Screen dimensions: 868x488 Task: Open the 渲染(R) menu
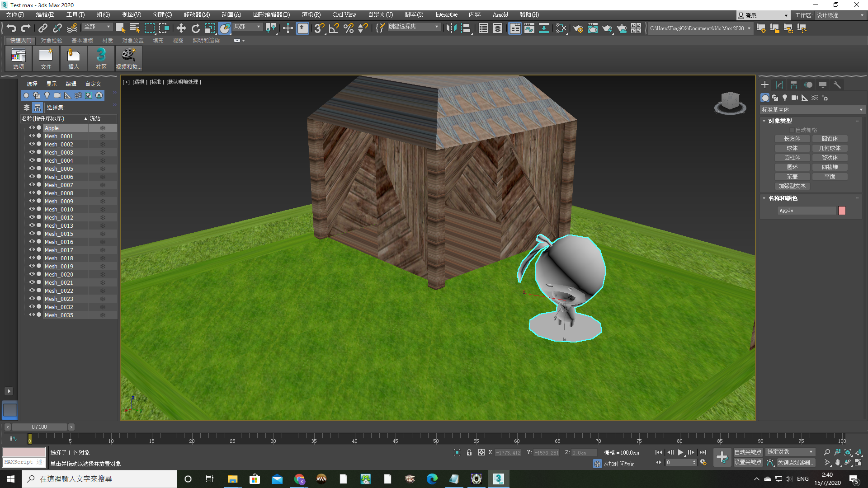pos(311,15)
